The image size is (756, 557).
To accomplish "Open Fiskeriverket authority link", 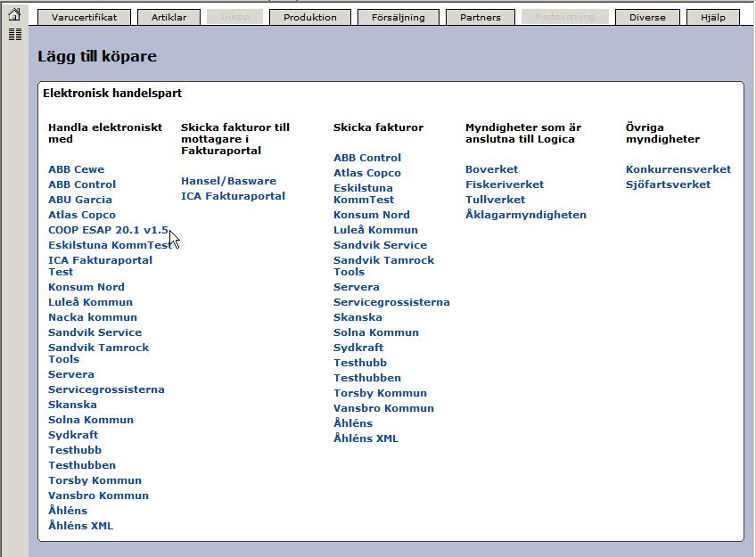I will (x=505, y=184).
